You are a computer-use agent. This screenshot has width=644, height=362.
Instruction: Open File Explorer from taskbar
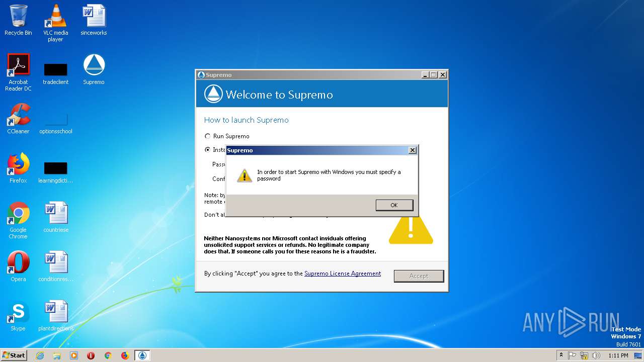click(x=57, y=355)
